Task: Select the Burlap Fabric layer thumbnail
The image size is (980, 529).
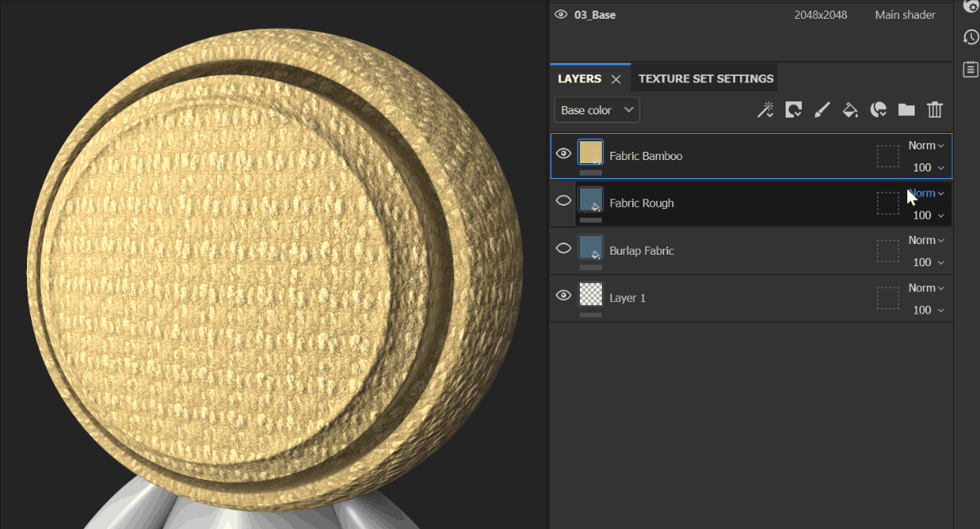Action: pyautogui.click(x=590, y=247)
